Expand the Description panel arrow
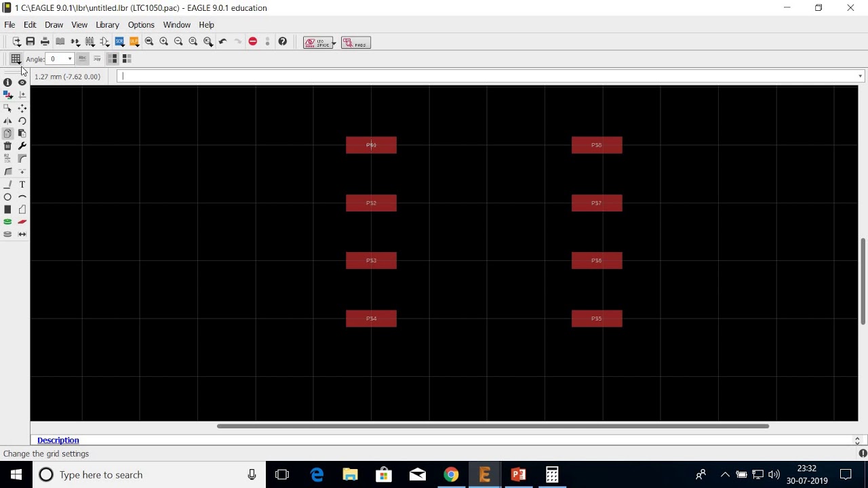The width and height of the screenshot is (868, 488). pyautogui.click(x=857, y=441)
